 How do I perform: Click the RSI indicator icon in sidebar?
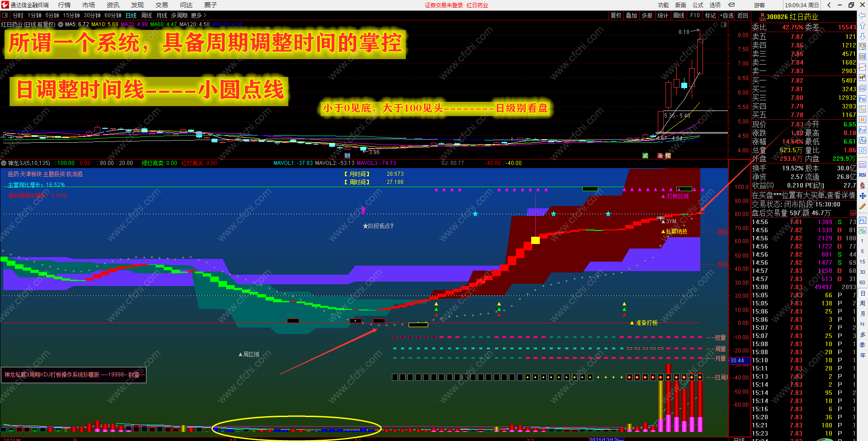(x=863, y=175)
